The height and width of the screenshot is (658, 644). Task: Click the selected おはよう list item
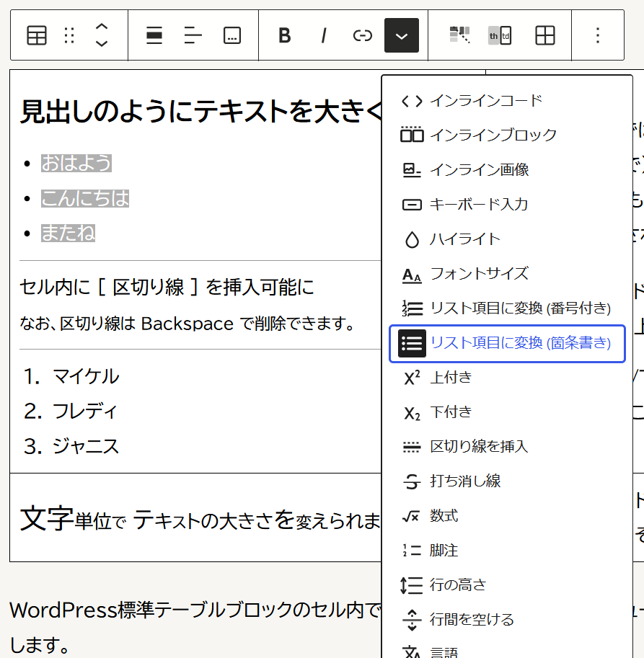click(76, 163)
